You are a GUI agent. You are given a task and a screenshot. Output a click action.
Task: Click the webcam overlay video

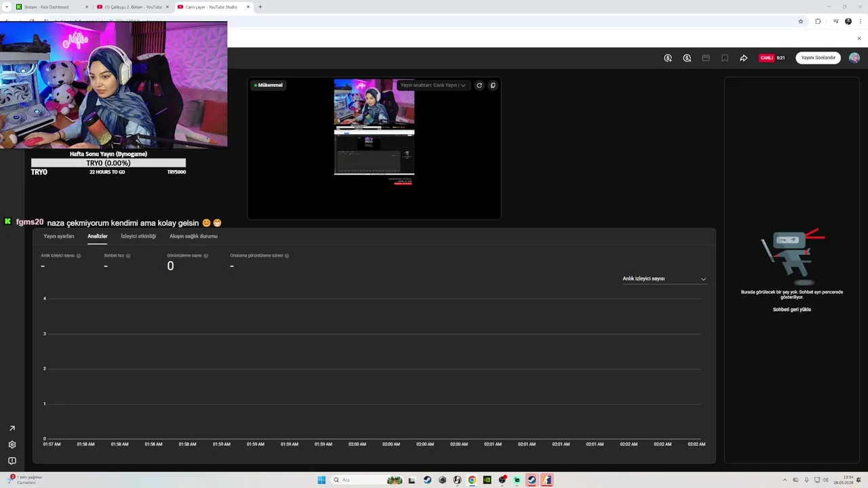point(113,85)
